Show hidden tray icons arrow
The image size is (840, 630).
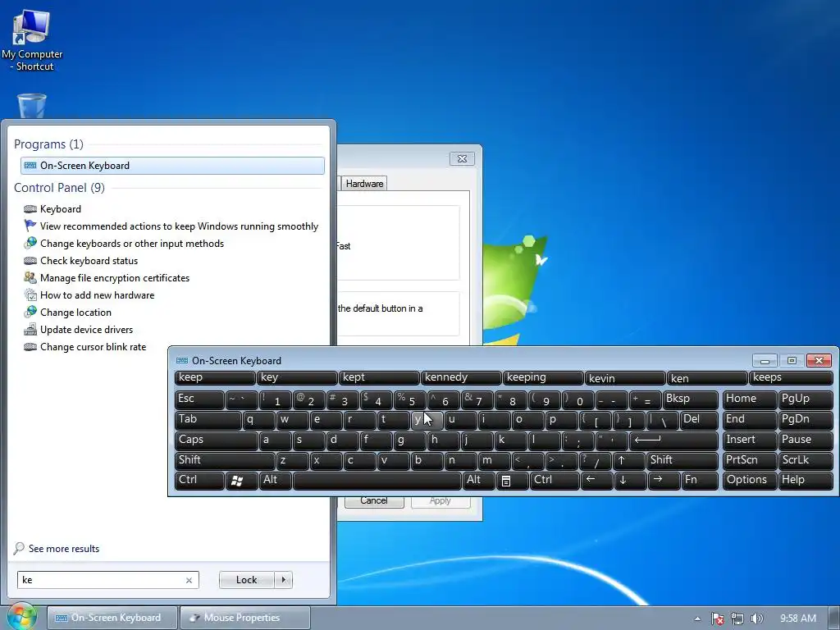pos(697,619)
